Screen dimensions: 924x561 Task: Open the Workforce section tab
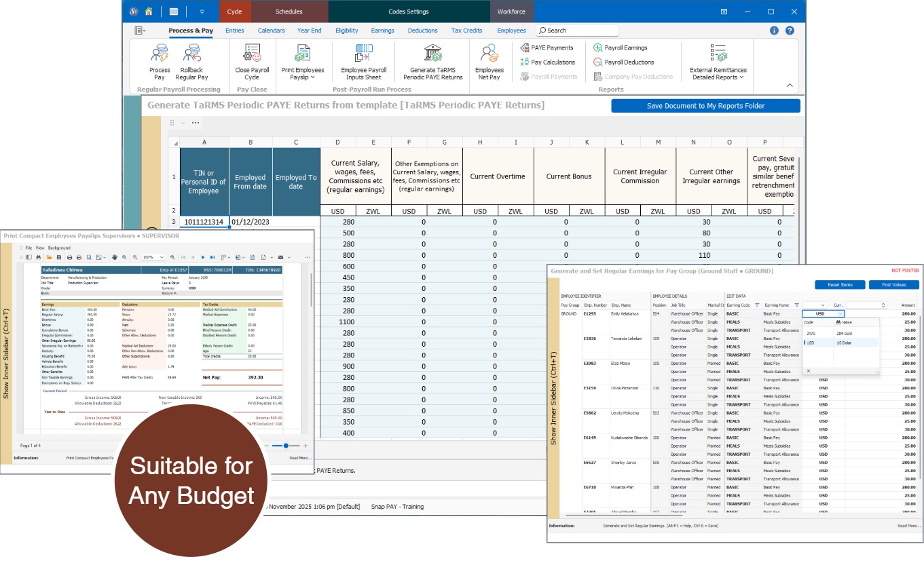(x=511, y=12)
